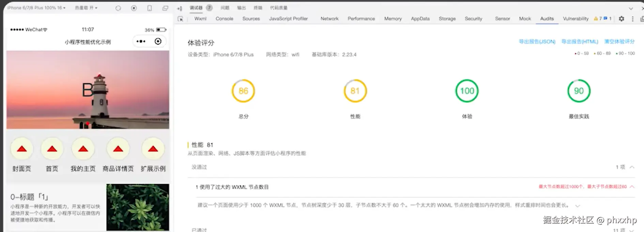644x232 pixels.
Task: Click 导出报告(HTML) link
Action: 580,42
